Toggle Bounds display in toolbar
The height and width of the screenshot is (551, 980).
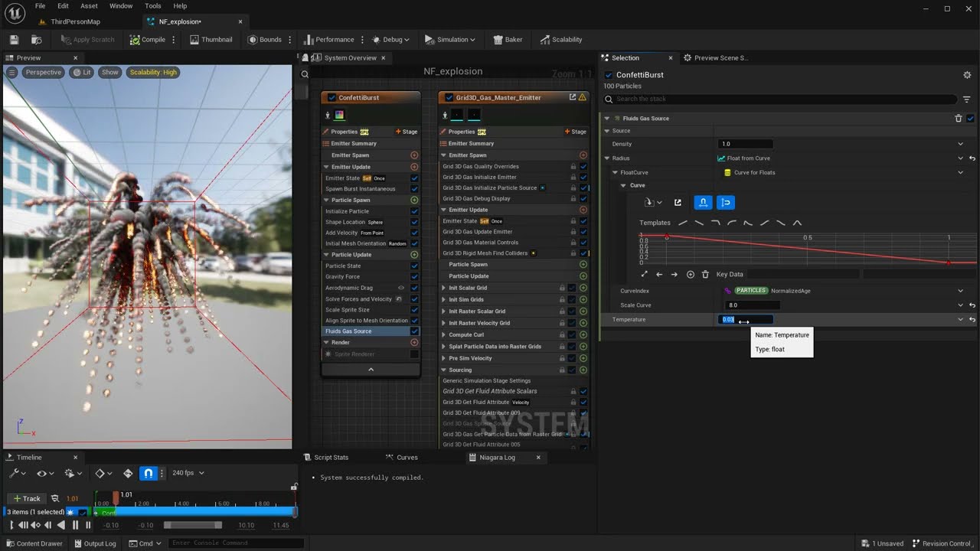tap(264, 40)
